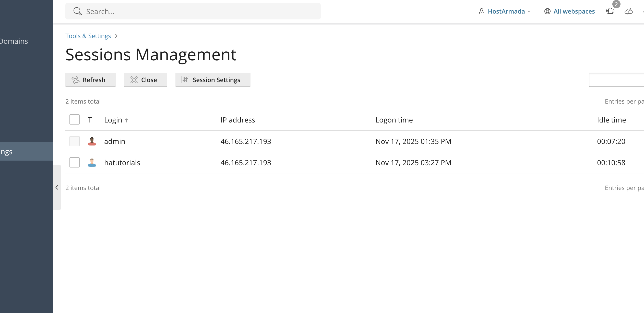The height and width of the screenshot is (313, 644).
Task: Select all sessions with header checkbox
Action: coord(75,119)
